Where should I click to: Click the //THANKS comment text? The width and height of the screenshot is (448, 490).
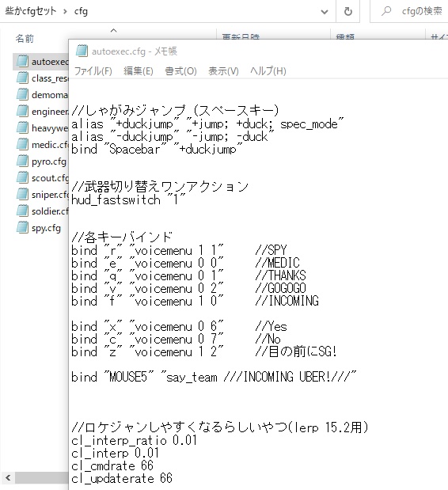click(x=280, y=275)
